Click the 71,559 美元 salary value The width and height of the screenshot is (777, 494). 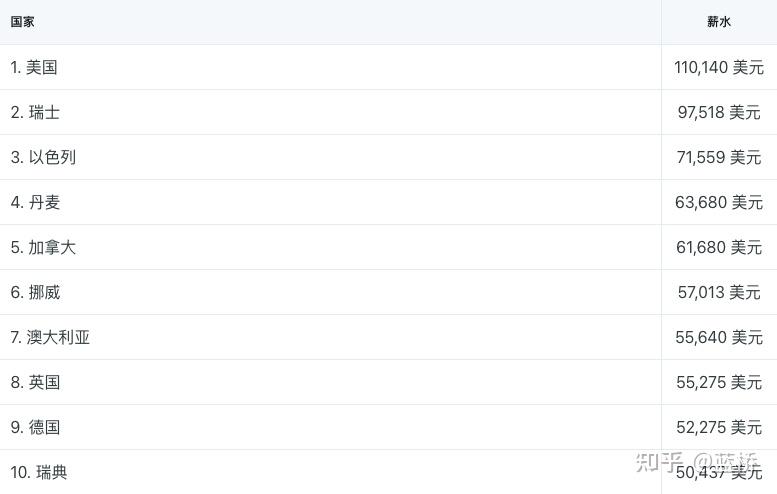[x=719, y=157]
